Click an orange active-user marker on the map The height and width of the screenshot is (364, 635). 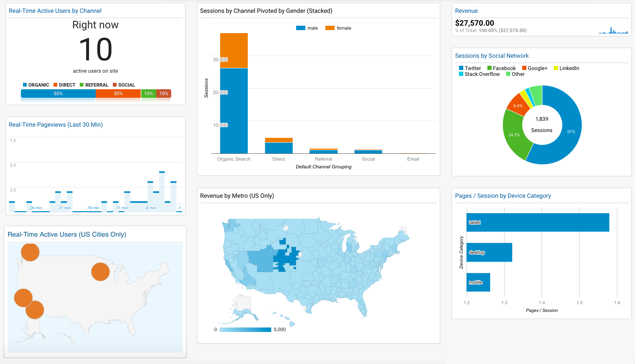tap(30, 251)
